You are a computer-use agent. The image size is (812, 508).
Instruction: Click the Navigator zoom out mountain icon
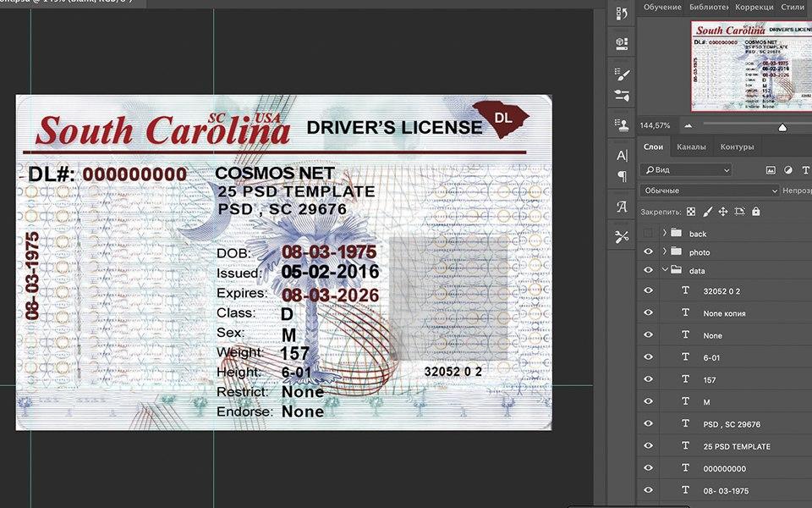coord(689,125)
